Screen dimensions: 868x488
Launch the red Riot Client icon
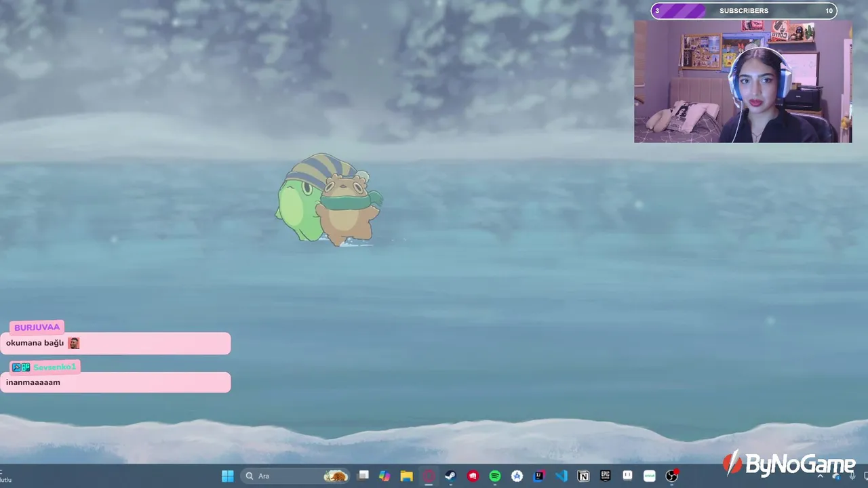coord(473,476)
